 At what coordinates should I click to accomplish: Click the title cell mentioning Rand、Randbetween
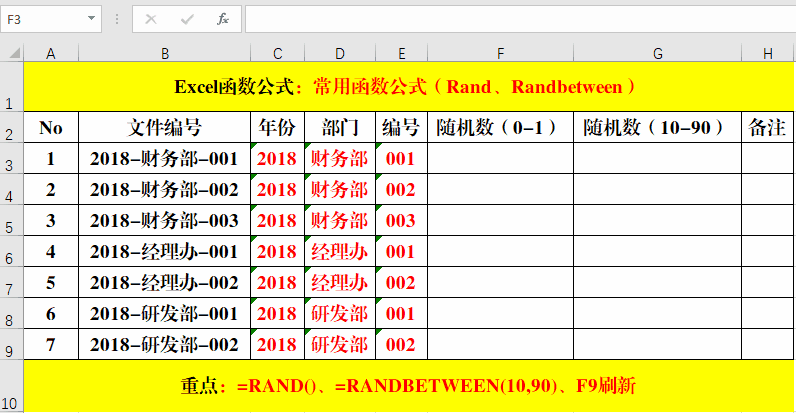[x=409, y=87]
